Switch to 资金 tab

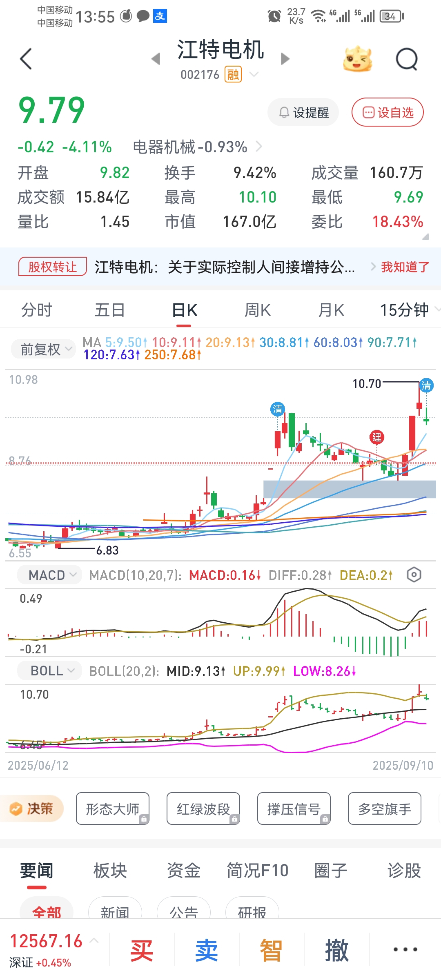[183, 871]
